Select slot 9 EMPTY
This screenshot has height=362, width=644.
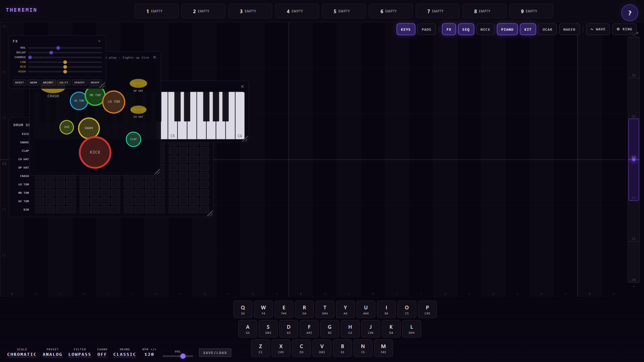[531, 11]
